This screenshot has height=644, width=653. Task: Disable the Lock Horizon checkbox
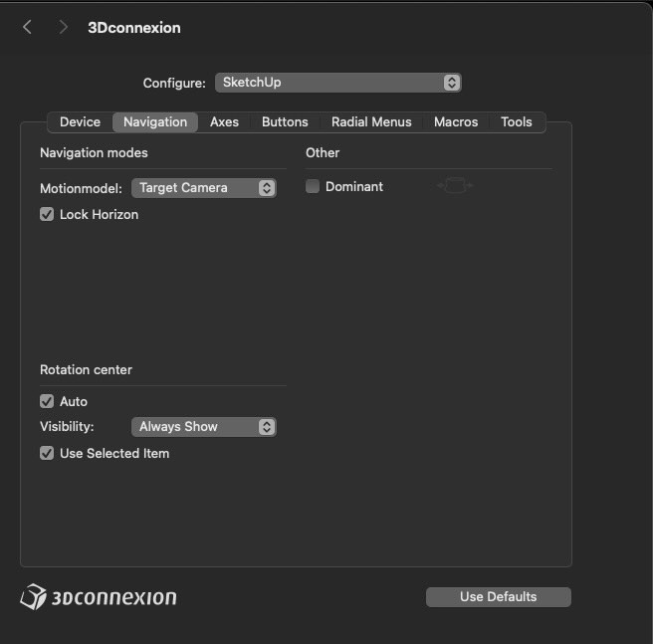pos(47,215)
